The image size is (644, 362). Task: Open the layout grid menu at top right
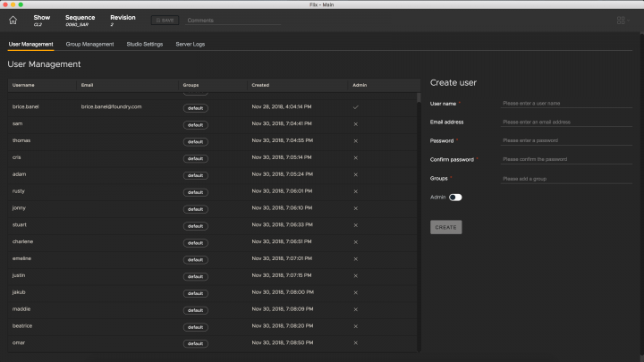(x=622, y=20)
